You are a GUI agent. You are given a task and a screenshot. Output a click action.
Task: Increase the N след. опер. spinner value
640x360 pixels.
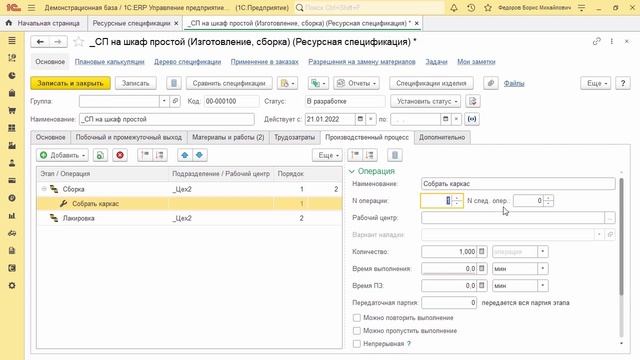(549, 198)
